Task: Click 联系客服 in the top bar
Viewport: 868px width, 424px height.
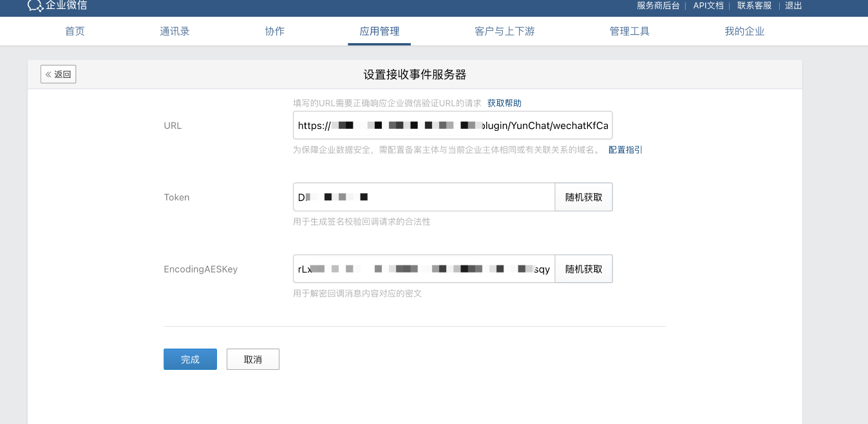Action: (x=754, y=6)
